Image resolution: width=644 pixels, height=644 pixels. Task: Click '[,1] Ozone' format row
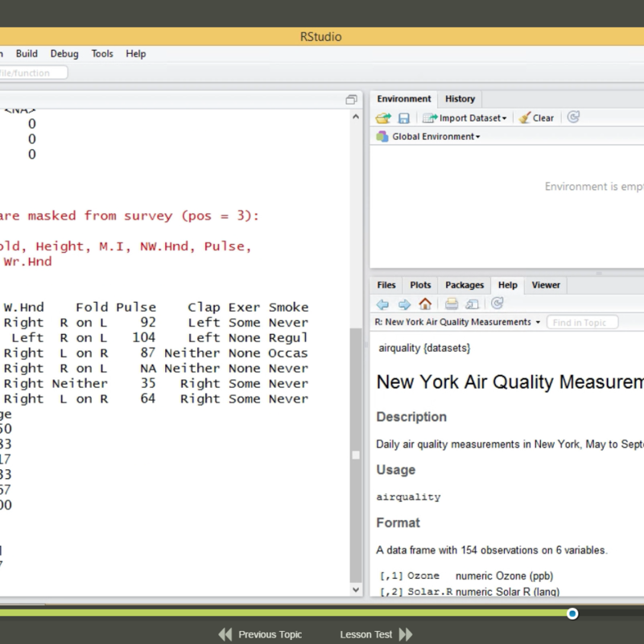(x=466, y=576)
